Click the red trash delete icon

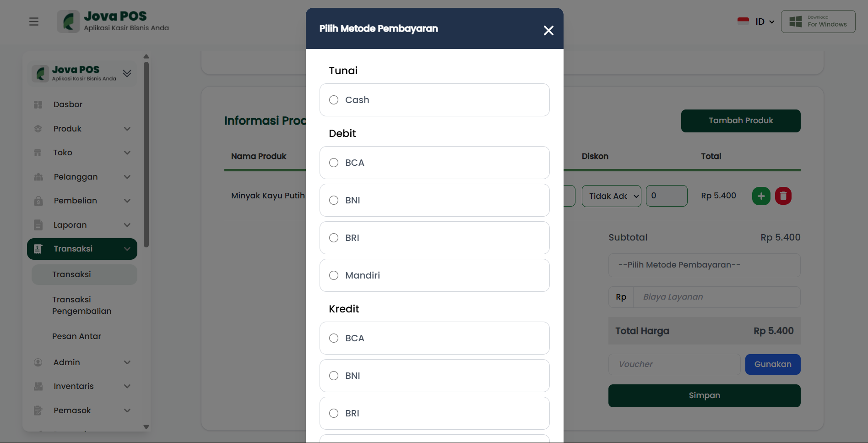(x=783, y=196)
